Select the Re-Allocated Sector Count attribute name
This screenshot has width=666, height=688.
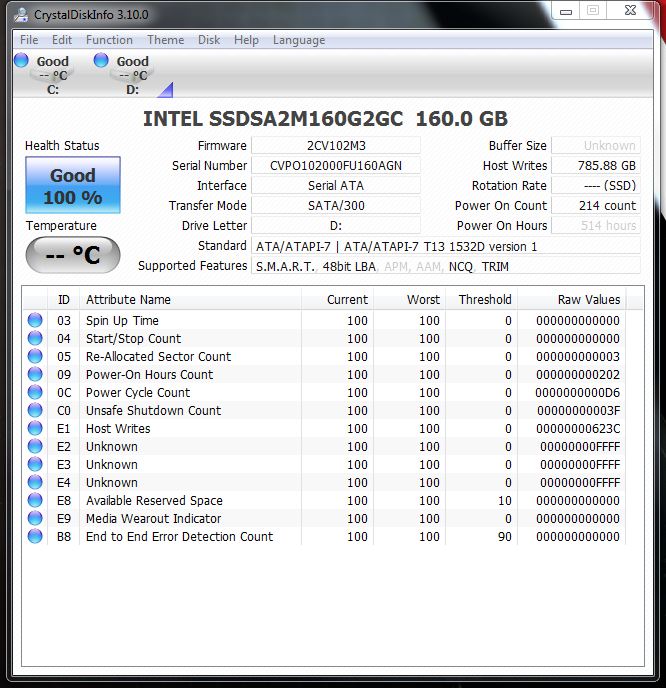(158, 357)
